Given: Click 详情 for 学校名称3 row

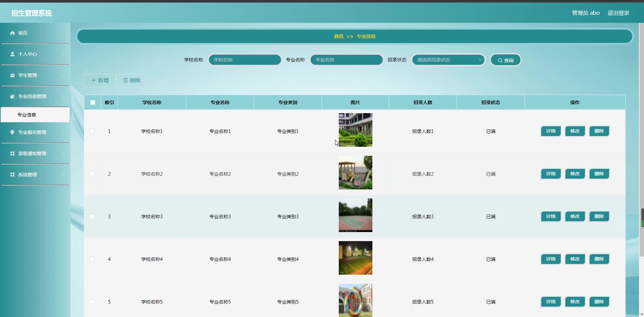Looking at the screenshot, I should (551, 217).
